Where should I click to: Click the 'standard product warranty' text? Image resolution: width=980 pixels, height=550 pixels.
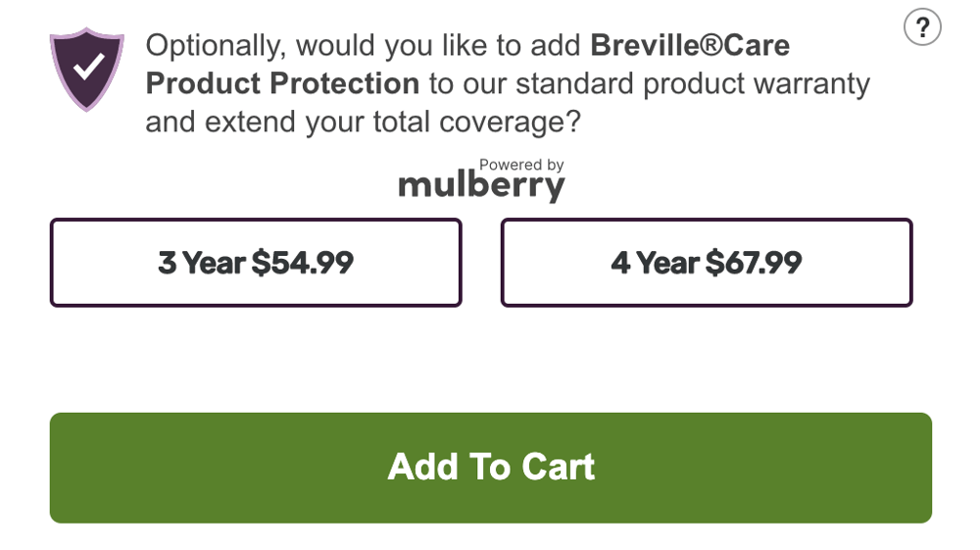(x=693, y=83)
